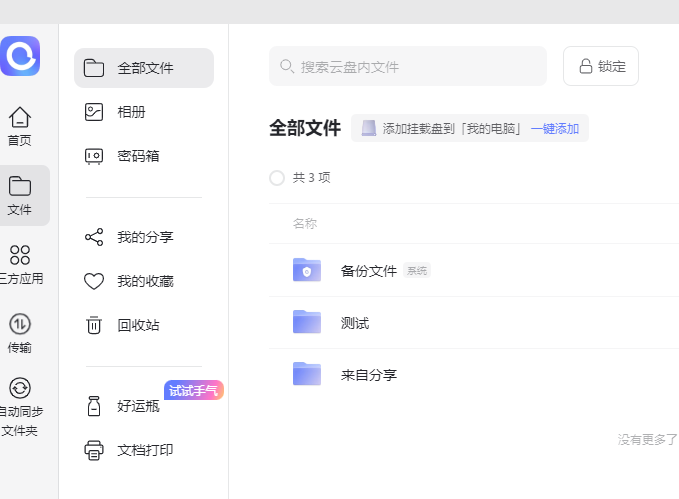
Task: Click the 密码箱 safe box icon
Action: [94, 156]
